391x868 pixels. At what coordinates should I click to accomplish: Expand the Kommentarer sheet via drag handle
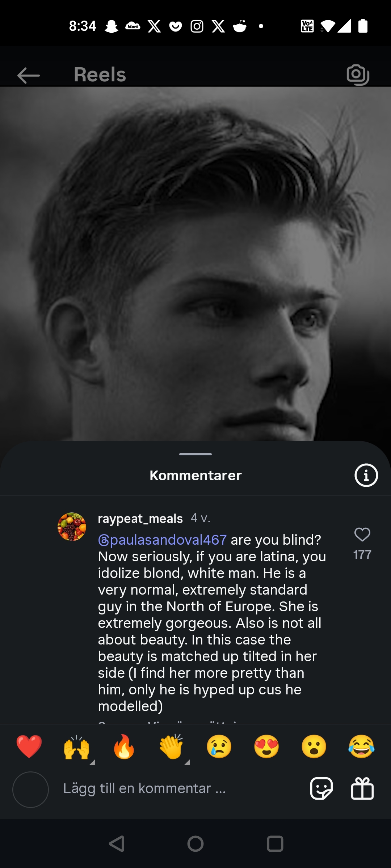pos(195,455)
